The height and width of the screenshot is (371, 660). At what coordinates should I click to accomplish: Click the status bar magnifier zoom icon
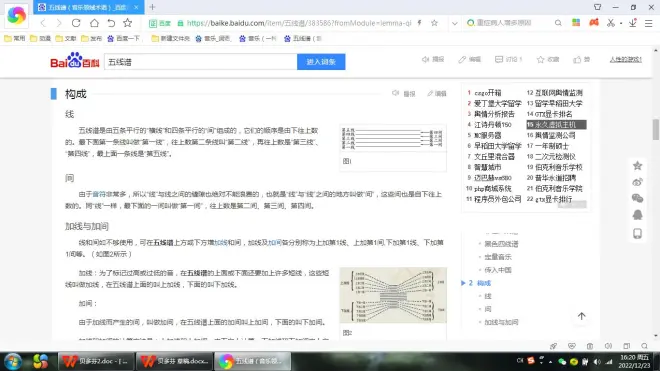[644, 346]
